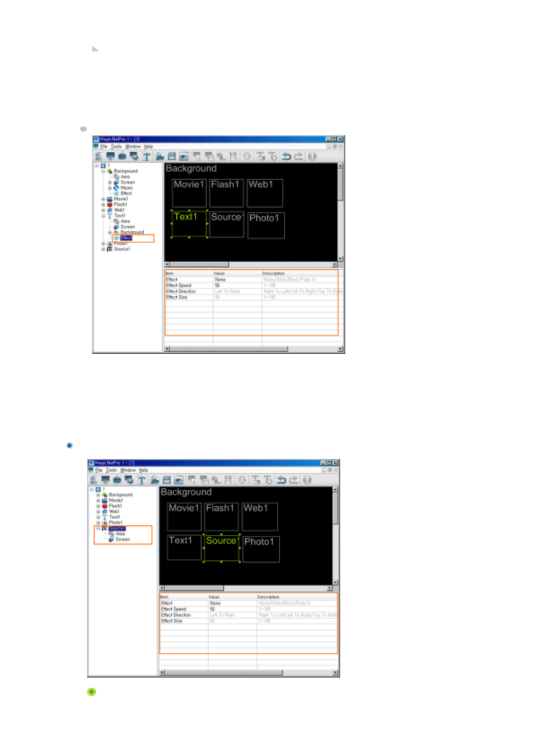Select Web1 box in Text1-selected window canvas
The height and width of the screenshot is (756, 534).
(265, 193)
